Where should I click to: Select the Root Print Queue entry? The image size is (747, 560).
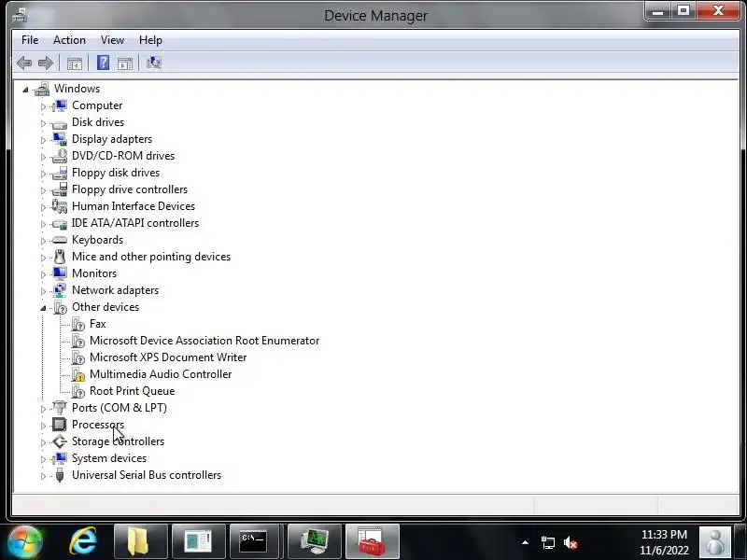(132, 391)
